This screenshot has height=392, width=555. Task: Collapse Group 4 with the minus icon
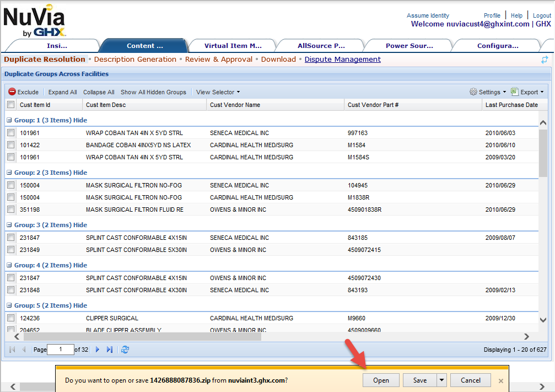coord(9,265)
